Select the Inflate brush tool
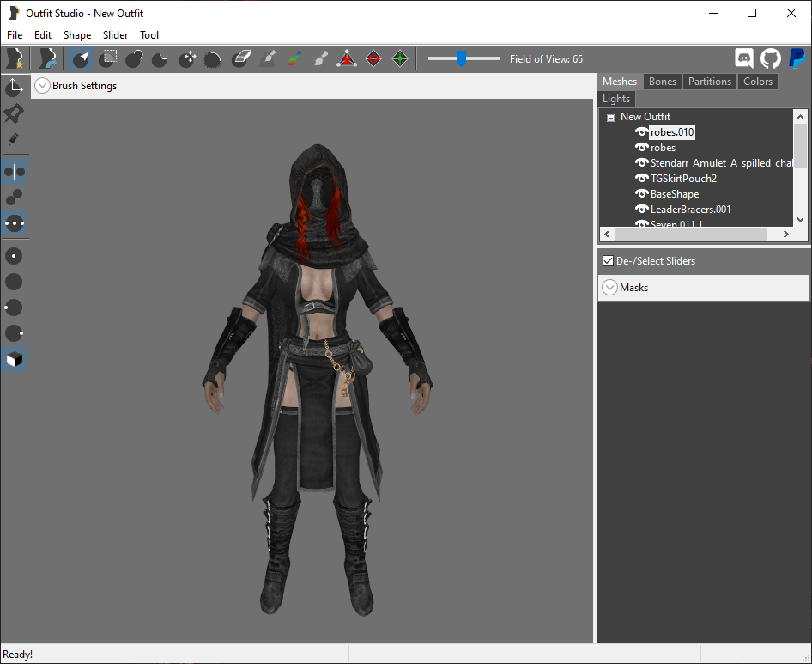The height and width of the screenshot is (664, 812). 134,58
